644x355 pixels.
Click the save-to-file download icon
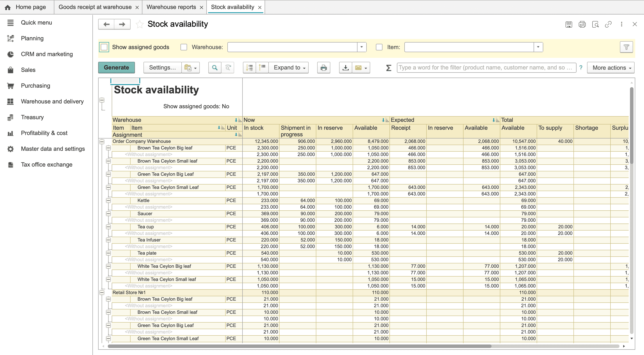tap(345, 67)
